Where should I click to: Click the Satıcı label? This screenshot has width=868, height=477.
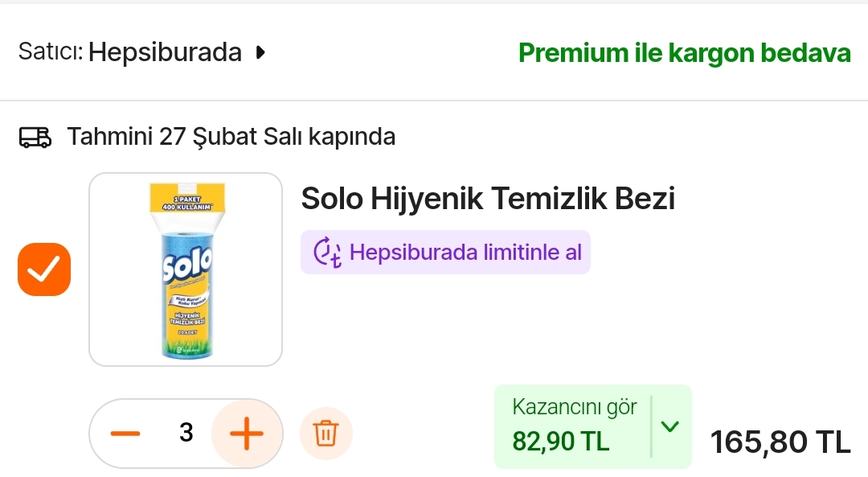pyautogui.click(x=50, y=53)
